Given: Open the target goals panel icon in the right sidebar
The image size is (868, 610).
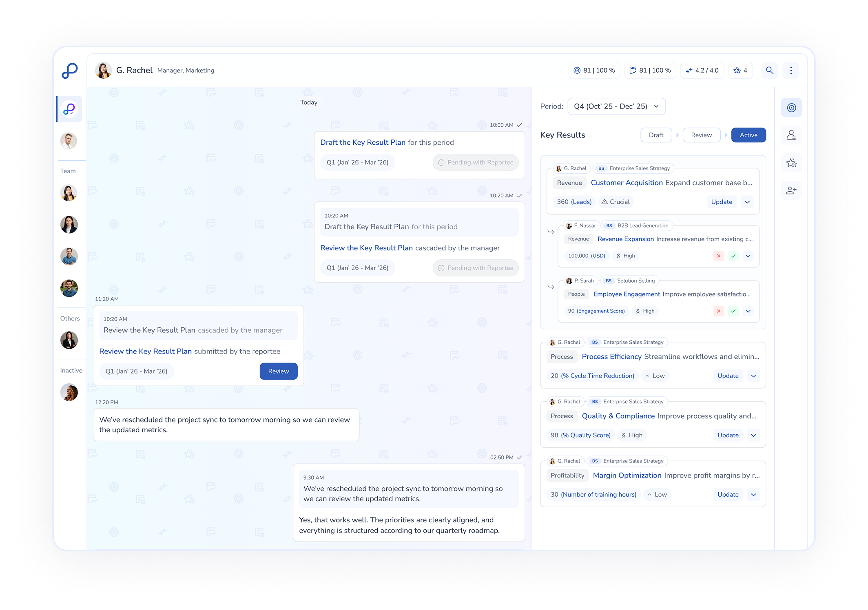Looking at the screenshot, I should pyautogui.click(x=791, y=108).
